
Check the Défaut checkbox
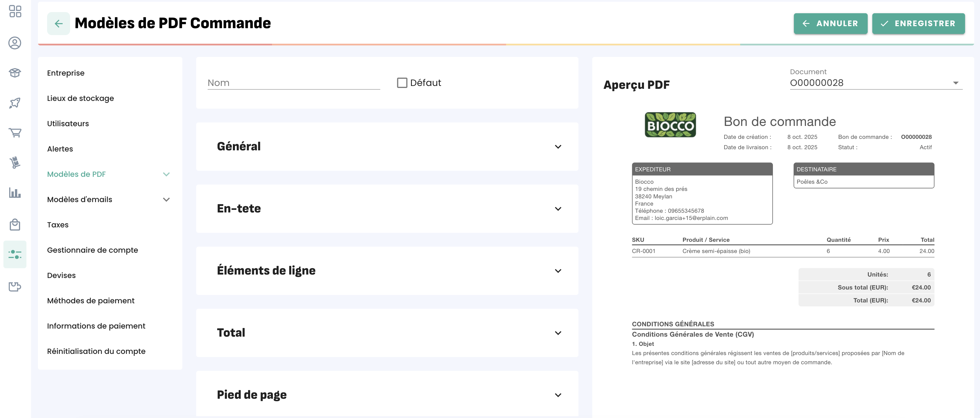[x=402, y=83]
